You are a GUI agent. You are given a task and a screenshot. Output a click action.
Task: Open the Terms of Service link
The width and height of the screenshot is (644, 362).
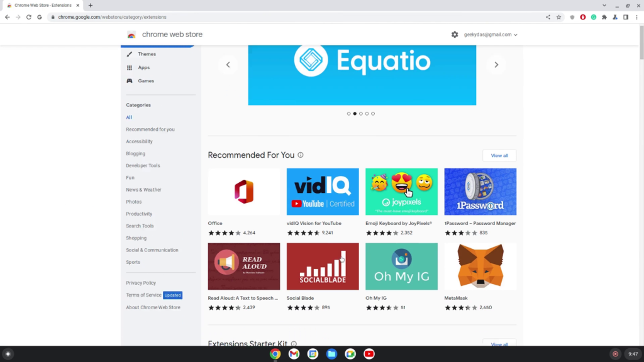click(144, 295)
